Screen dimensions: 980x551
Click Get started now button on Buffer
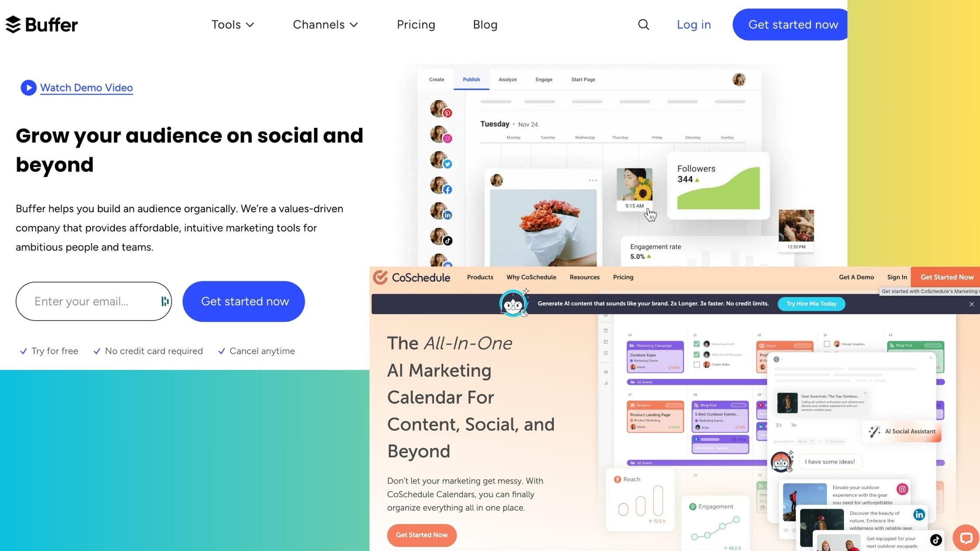coord(793,24)
